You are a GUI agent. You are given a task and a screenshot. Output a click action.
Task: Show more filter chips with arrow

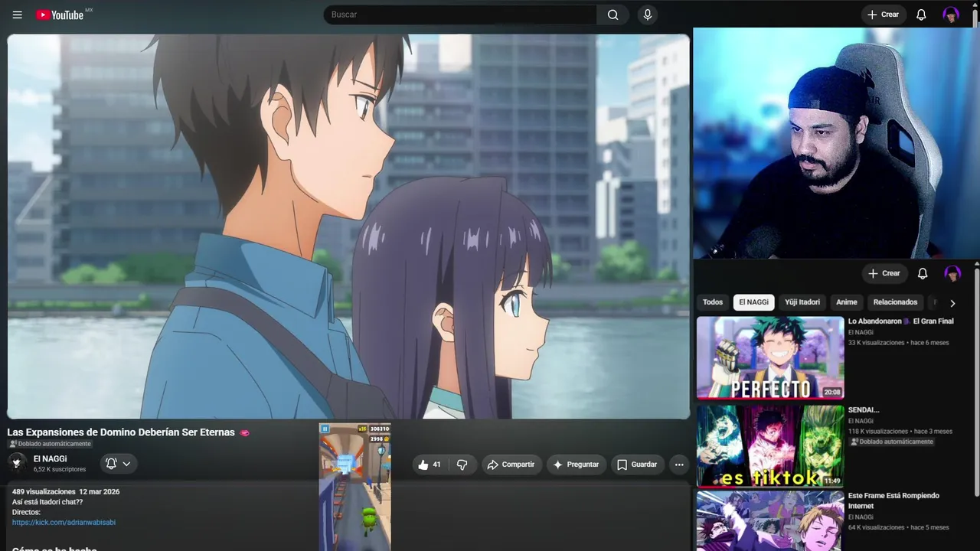click(952, 303)
